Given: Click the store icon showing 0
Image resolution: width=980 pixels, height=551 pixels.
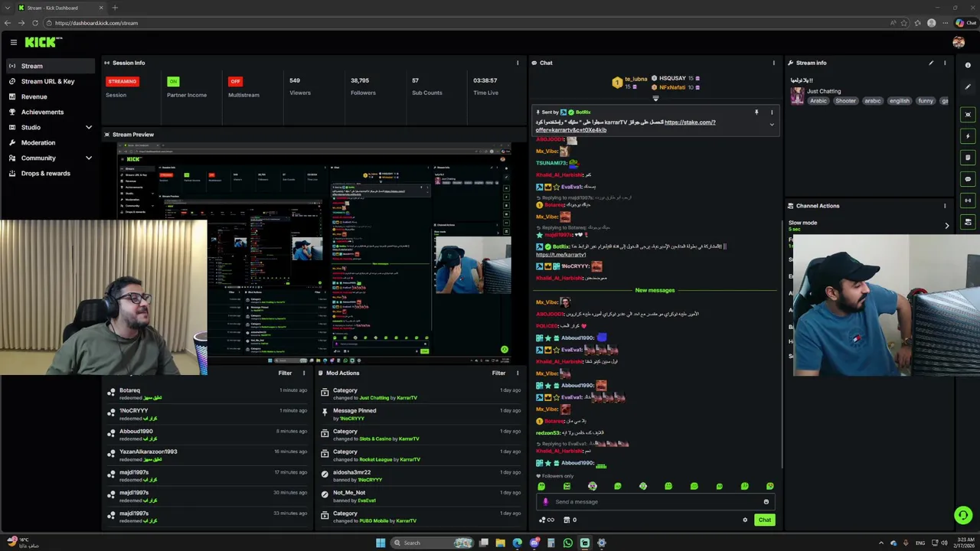Looking at the screenshot, I should coord(570,520).
